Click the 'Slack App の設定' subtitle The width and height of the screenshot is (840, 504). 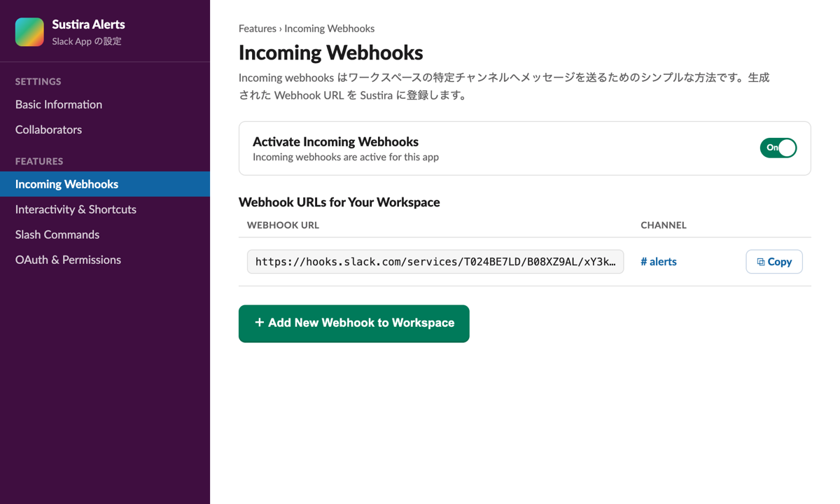click(x=87, y=41)
